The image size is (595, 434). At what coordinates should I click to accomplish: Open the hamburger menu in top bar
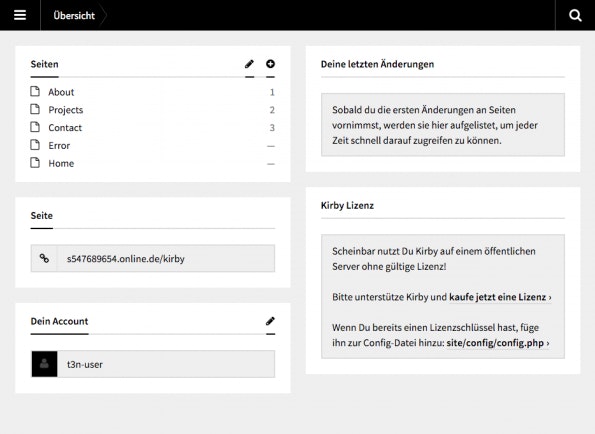(20, 15)
